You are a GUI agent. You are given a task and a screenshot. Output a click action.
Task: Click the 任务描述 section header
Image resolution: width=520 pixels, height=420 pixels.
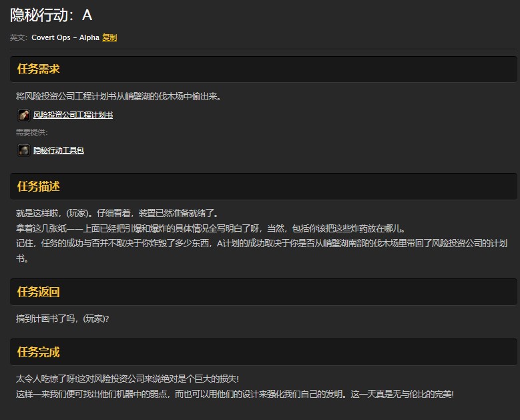coord(39,186)
